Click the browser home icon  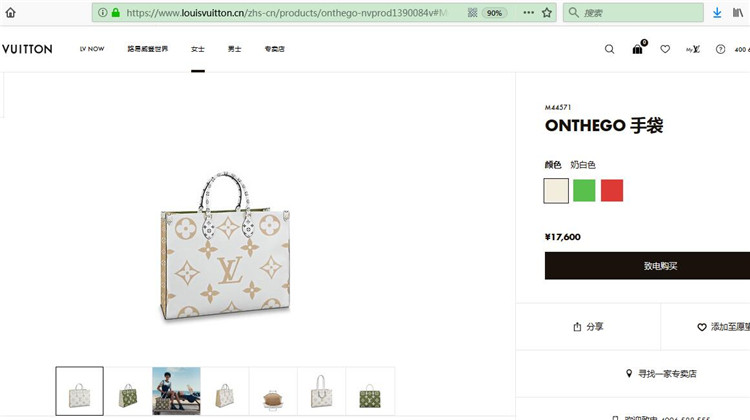[x=11, y=12]
